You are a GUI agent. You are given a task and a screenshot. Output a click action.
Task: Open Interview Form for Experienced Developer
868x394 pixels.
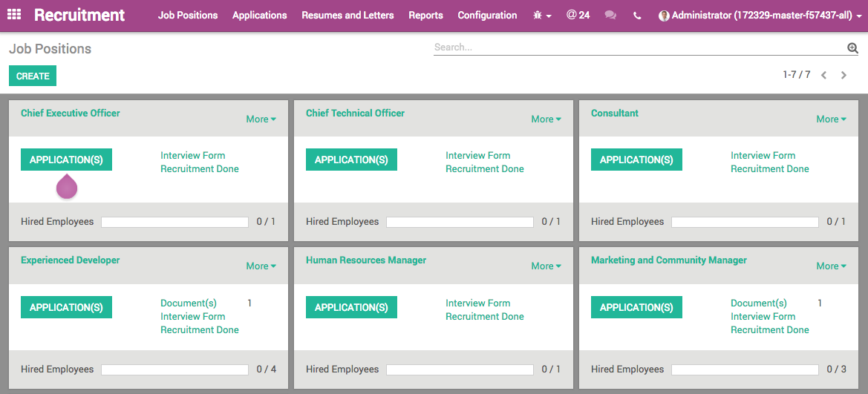pos(192,317)
